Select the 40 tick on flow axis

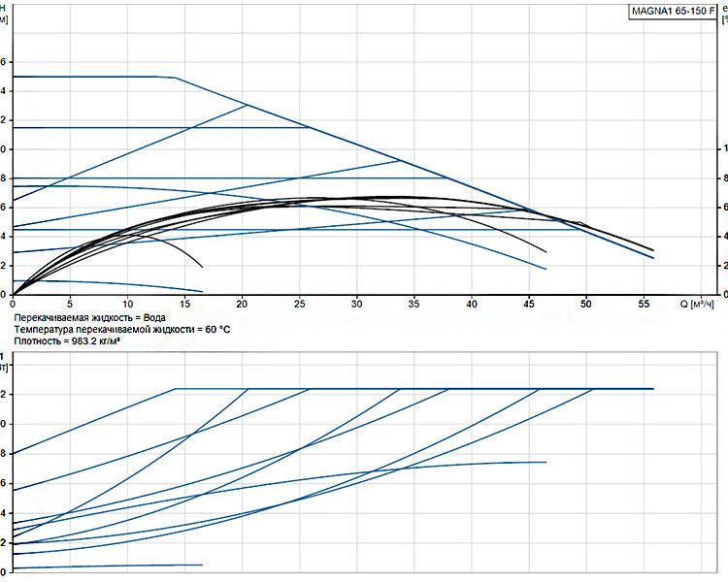tap(471, 304)
